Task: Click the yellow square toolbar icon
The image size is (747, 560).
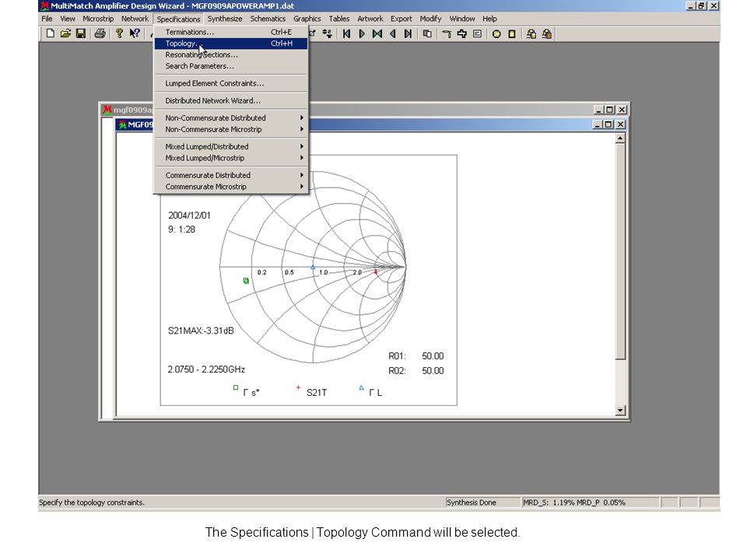Action: [x=512, y=33]
